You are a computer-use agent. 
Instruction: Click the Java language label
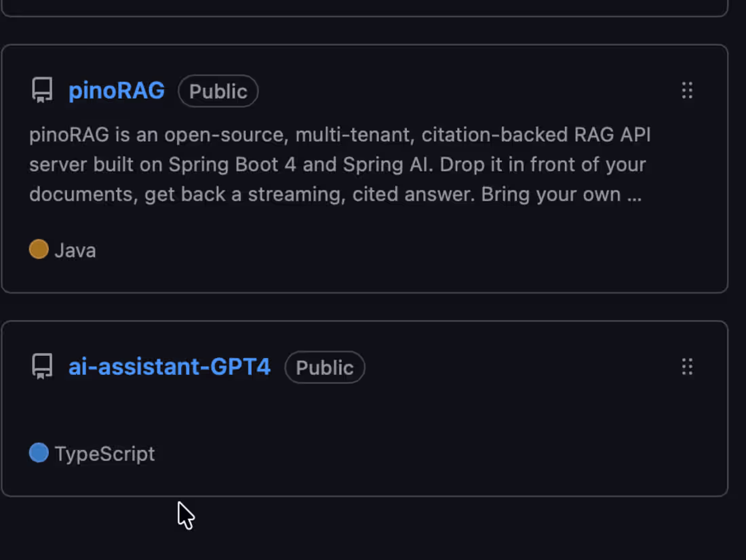(75, 250)
